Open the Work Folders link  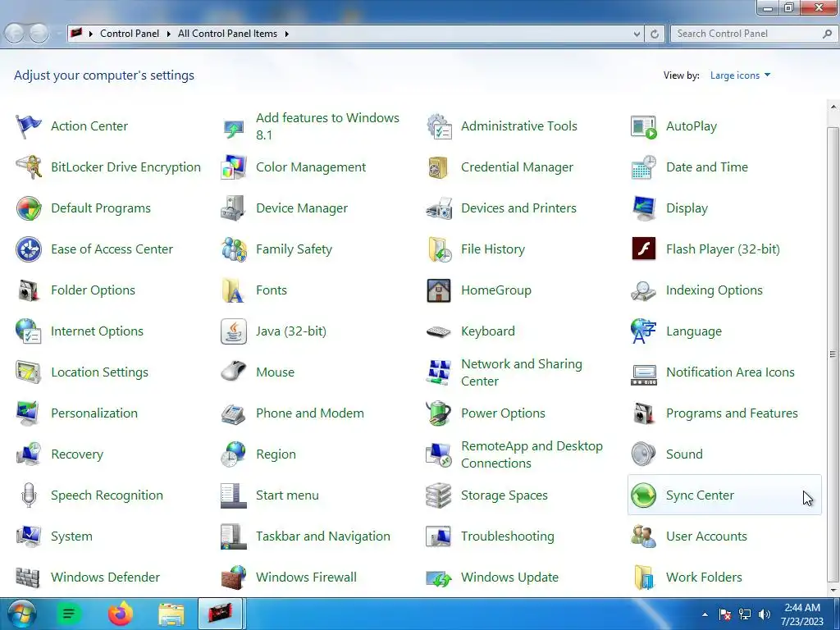point(704,577)
